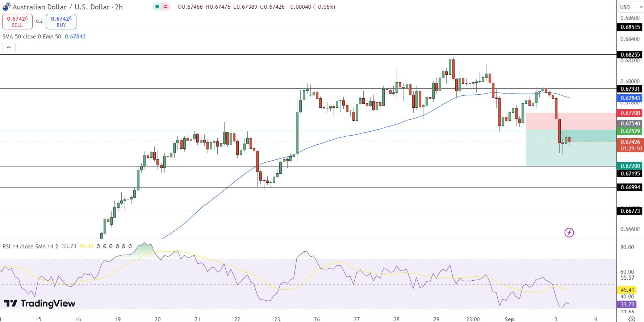Click the 23:00 label on time axis

(x=473, y=319)
